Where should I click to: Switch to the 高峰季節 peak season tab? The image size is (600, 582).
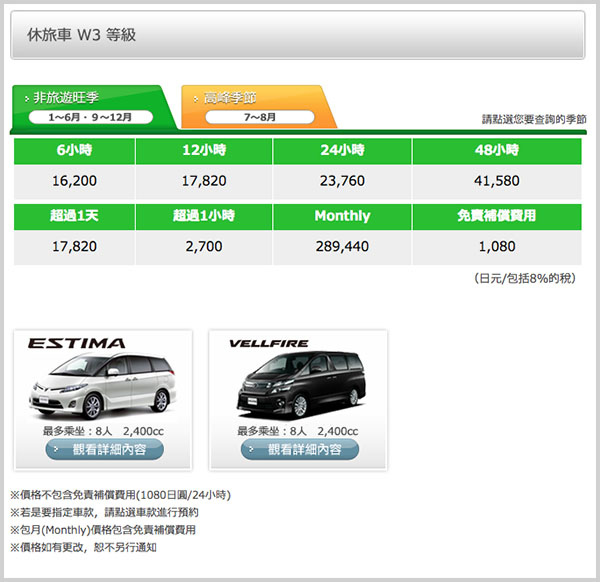pyautogui.click(x=257, y=107)
